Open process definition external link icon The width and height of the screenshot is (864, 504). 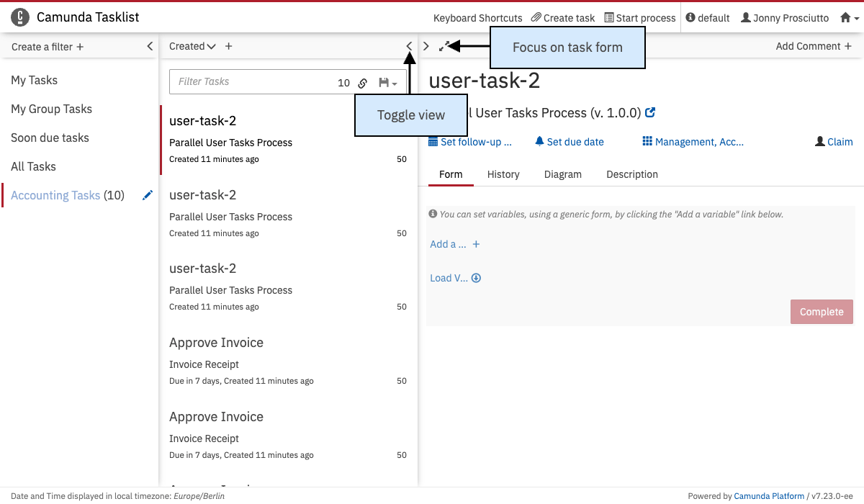pyautogui.click(x=650, y=113)
